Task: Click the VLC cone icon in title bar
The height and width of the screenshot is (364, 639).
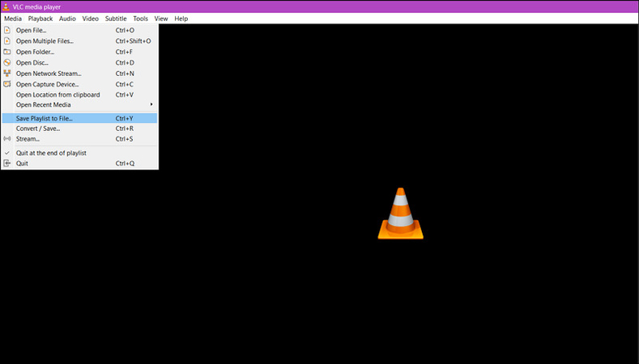Action: click(x=6, y=6)
